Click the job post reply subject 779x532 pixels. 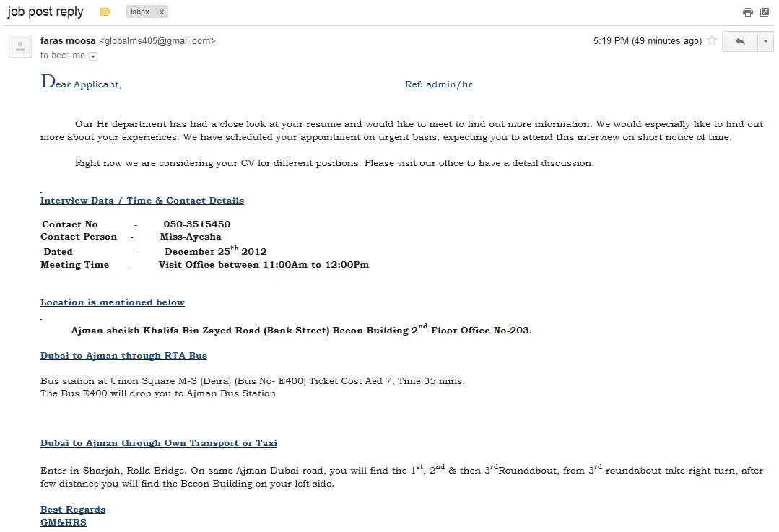point(45,12)
